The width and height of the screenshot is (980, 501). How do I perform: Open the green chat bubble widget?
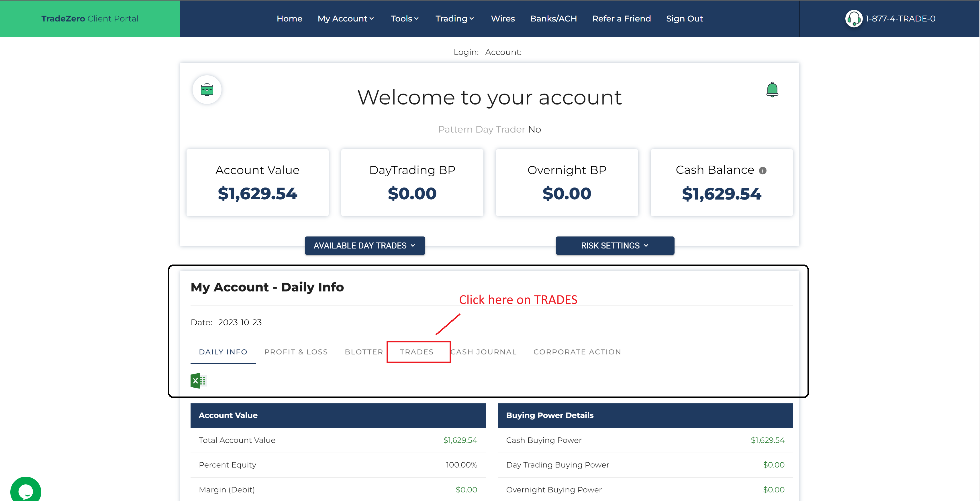click(x=26, y=490)
